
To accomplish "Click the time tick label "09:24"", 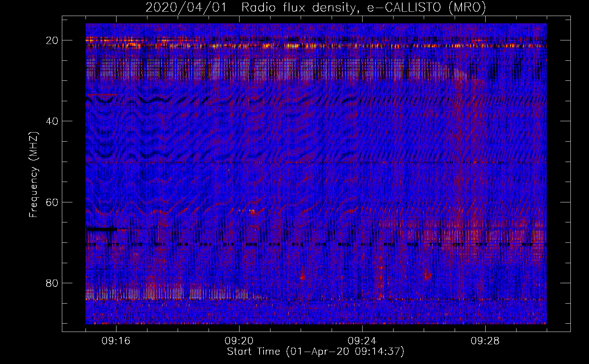I will [362, 341].
